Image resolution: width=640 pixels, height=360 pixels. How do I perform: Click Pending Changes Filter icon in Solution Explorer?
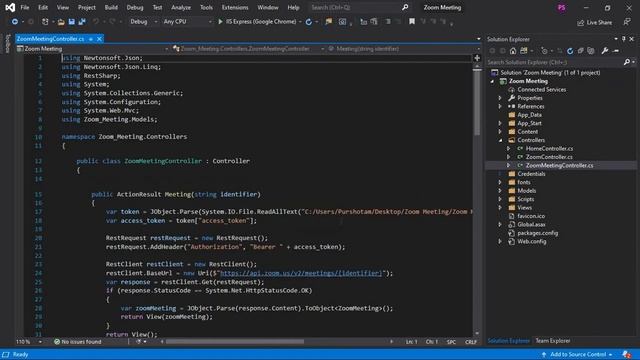544,51
